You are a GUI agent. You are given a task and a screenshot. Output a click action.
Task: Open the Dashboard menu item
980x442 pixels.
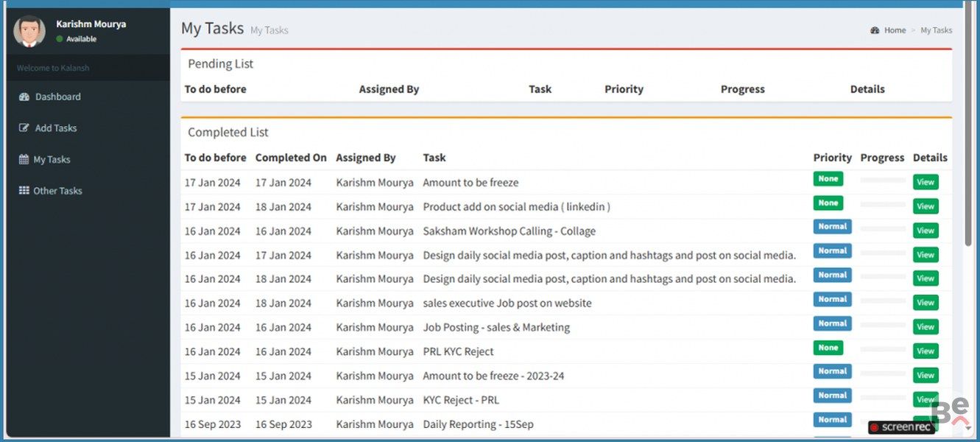coord(57,97)
